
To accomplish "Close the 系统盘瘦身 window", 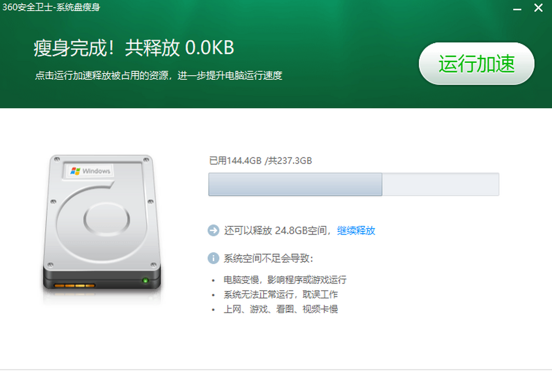I will point(538,8).
